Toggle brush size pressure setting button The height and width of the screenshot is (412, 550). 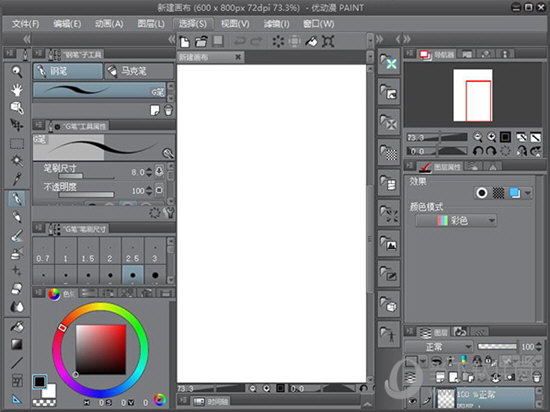pyautogui.click(x=159, y=172)
